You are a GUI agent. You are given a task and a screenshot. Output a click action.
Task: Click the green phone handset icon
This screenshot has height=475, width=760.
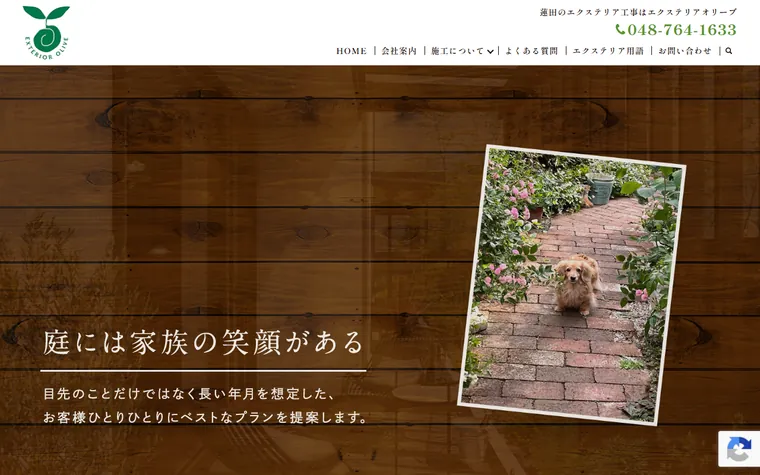coord(620,30)
